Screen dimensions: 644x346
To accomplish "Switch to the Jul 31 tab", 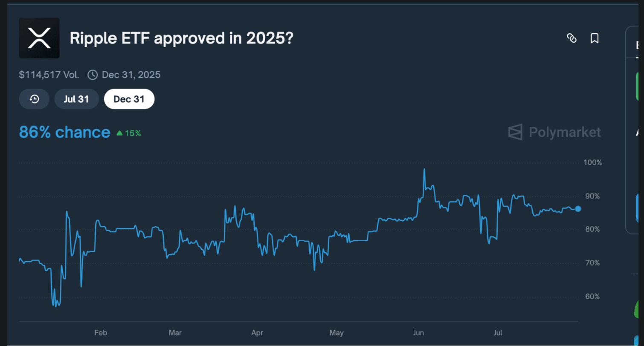I will (76, 99).
